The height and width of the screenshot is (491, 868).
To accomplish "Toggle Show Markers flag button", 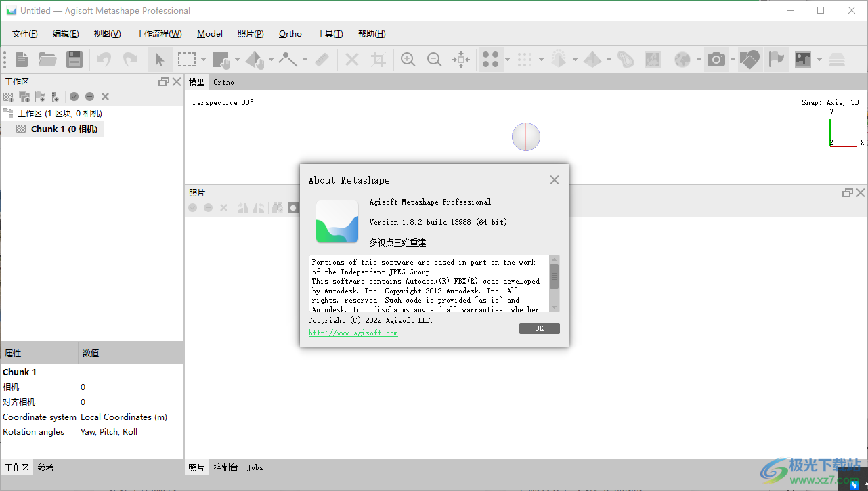I will (x=777, y=60).
